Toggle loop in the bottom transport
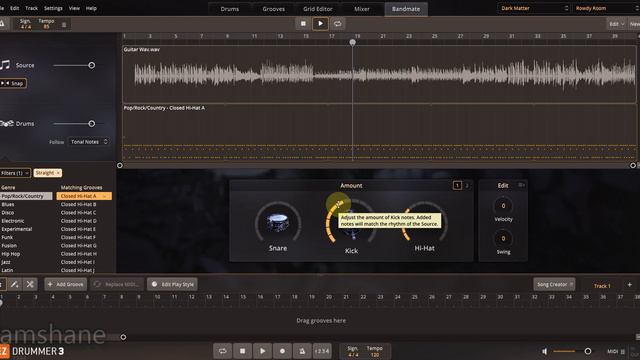640x360 pixels. [222, 351]
